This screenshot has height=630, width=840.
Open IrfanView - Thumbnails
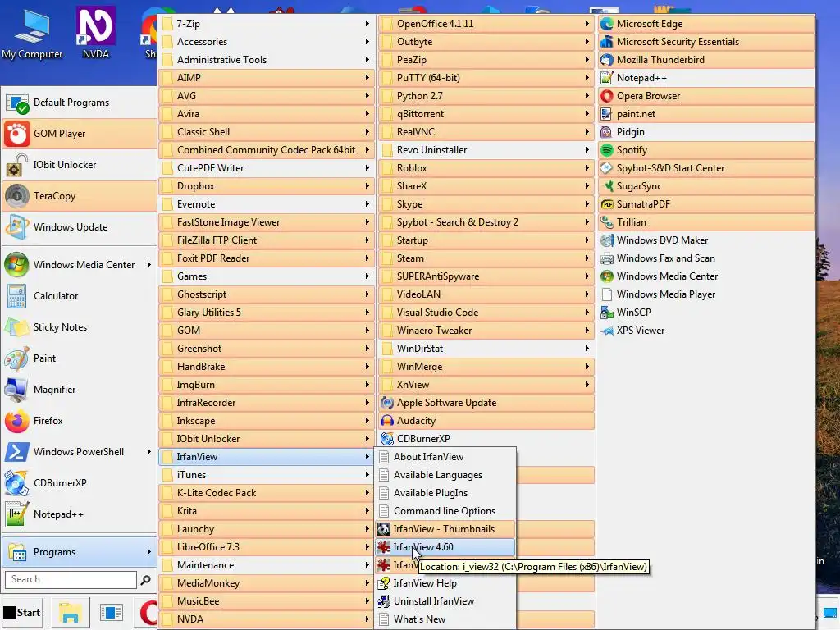pyautogui.click(x=445, y=529)
